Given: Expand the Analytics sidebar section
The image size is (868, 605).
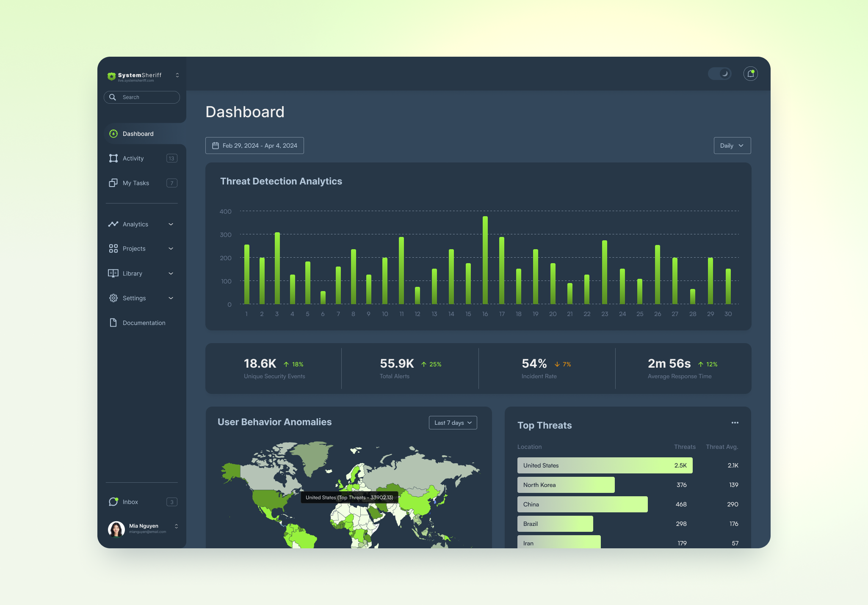Looking at the screenshot, I should (x=172, y=224).
